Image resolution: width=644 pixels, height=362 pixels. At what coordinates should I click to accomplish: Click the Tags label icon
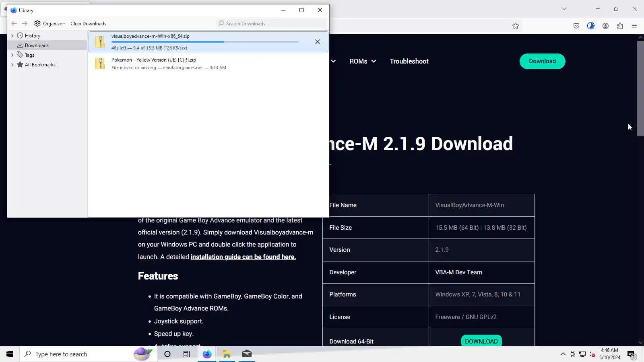click(x=20, y=55)
